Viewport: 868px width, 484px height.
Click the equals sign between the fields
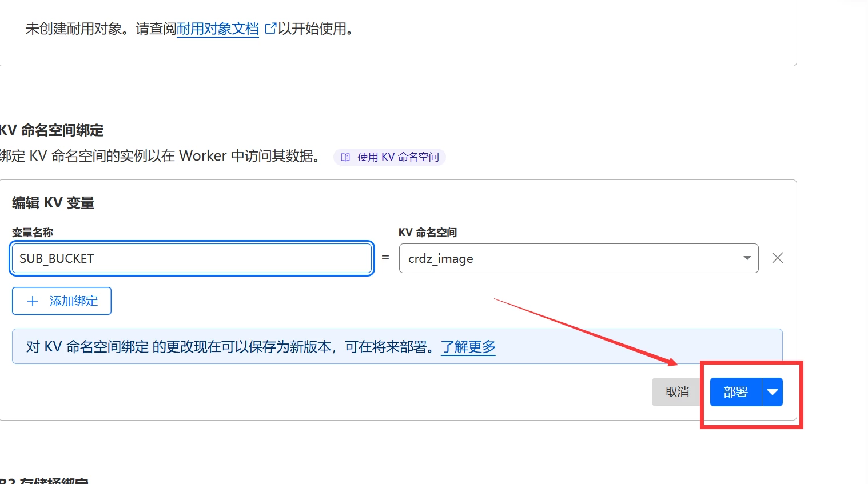(x=385, y=258)
